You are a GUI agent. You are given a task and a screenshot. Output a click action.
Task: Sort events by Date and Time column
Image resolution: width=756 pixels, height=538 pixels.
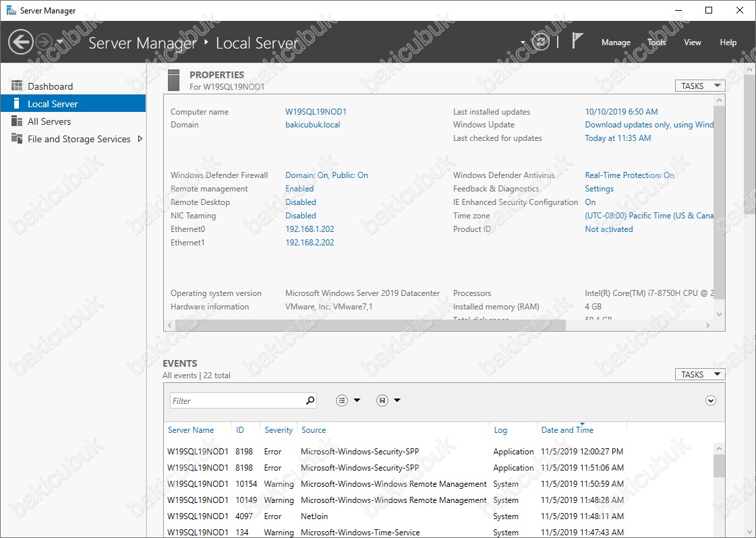point(567,430)
